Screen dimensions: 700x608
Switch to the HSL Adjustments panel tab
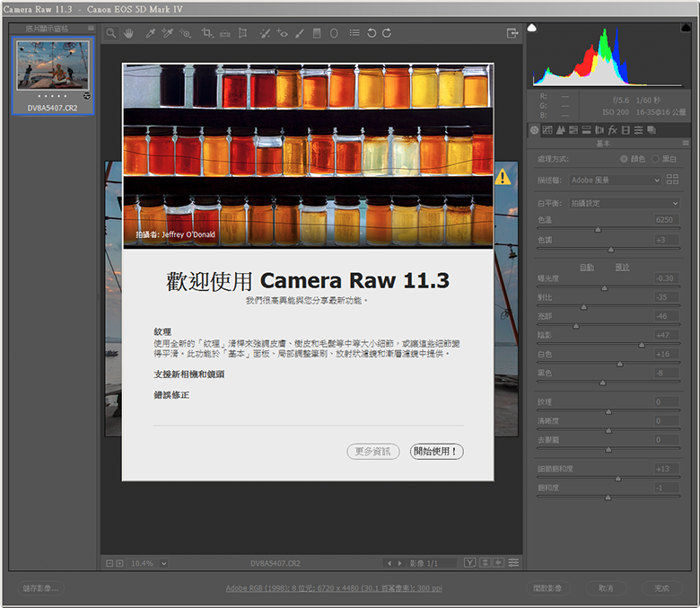pos(573,130)
